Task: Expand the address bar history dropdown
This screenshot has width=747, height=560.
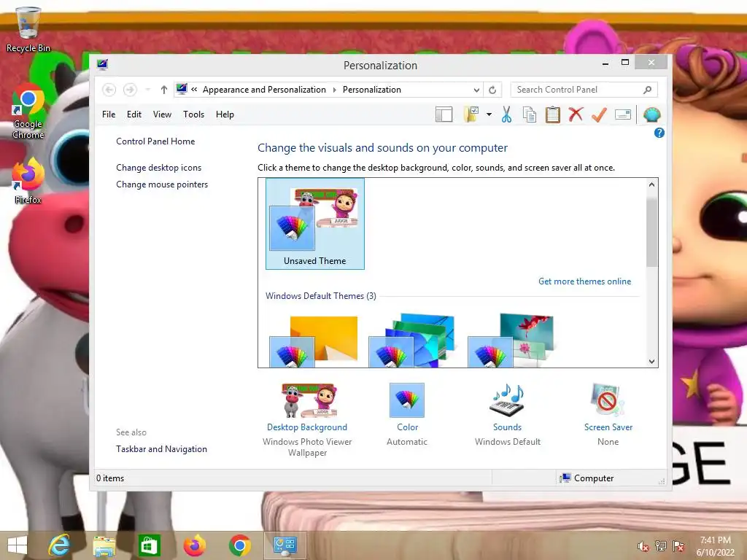Action: [476, 90]
